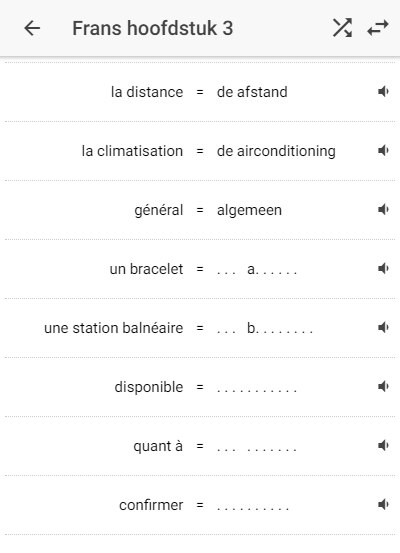Play audio for confirmer
Viewport: 400px width, 553px height.
click(383, 504)
